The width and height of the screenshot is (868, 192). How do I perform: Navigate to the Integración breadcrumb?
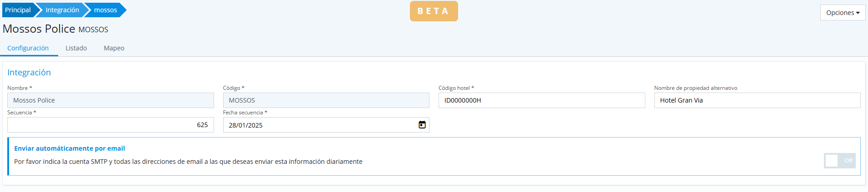tap(62, 10)
